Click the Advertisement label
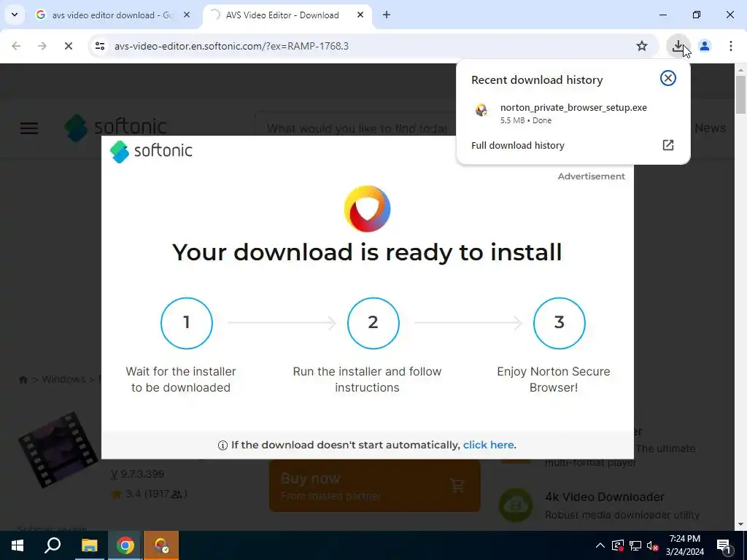This screenshot has width=747, height=560. pyautogui.click(x=591, y=176)
